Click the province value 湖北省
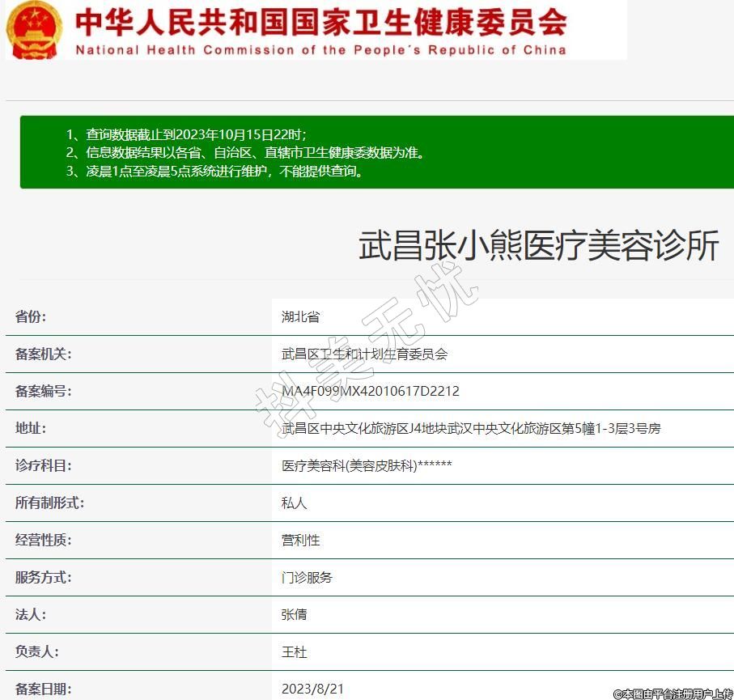This screenshot has height=700, width=734. [x=300, y=316]
